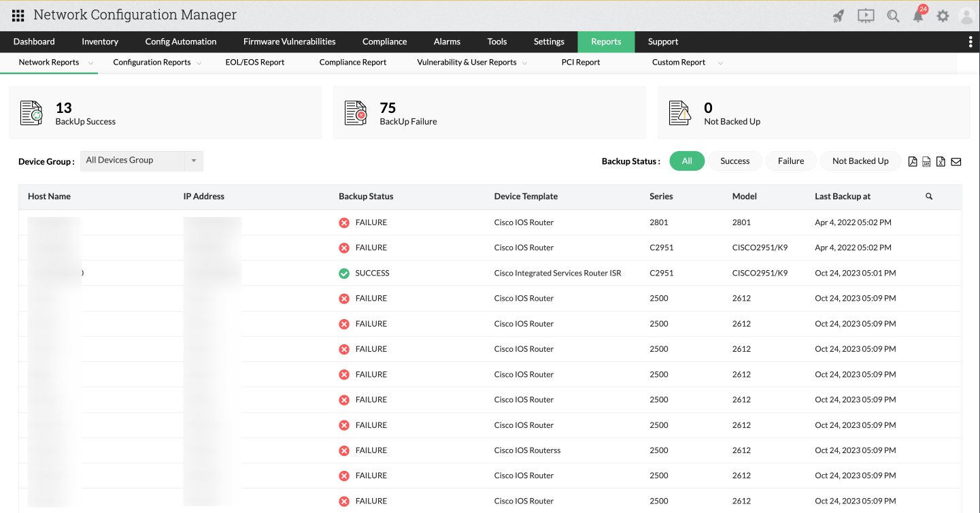Image resolution: width=980 pixels, height=513 pixels.
Task: Click failure icon in the 2801 row
Action: [344, 222]
